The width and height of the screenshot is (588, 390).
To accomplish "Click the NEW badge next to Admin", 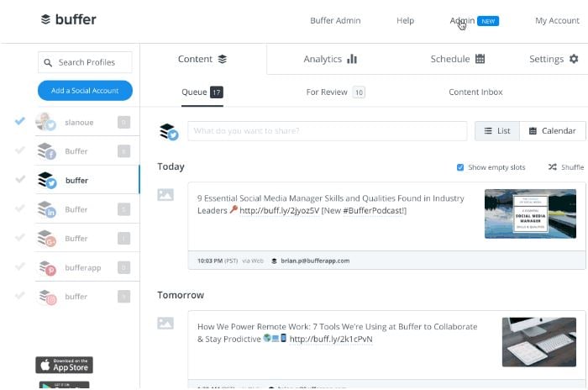I will pyautogui.click(x=488, y=21).
